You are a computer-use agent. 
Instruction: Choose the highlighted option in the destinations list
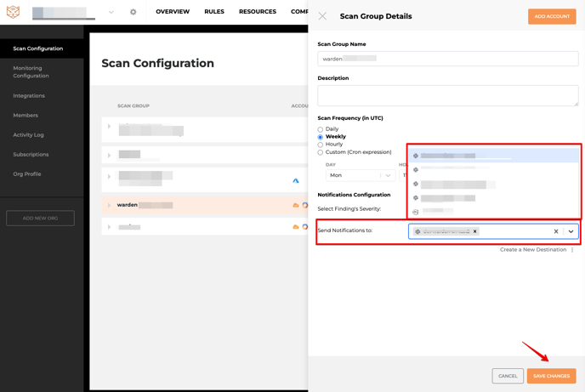493,156
